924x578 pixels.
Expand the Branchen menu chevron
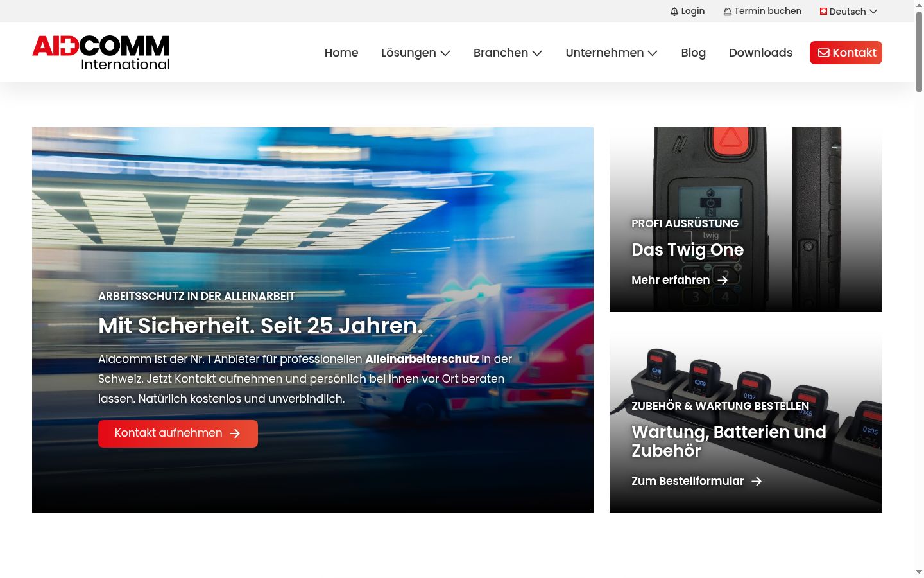537,53
